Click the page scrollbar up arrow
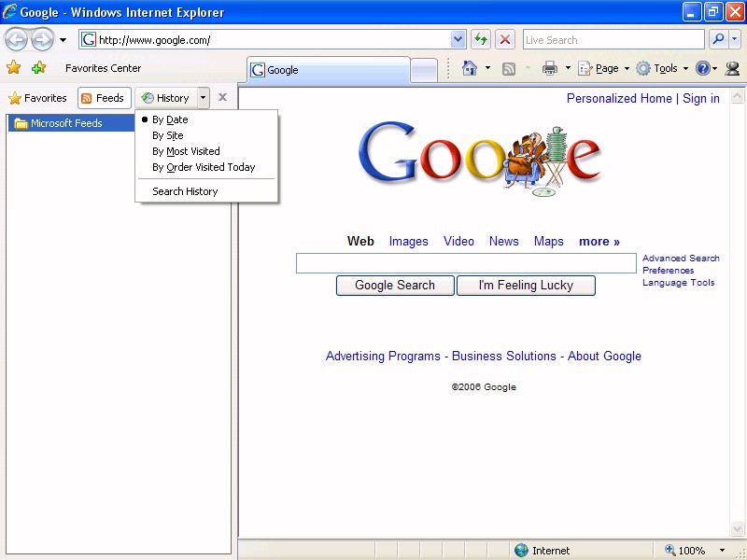 (x=737, y=96)
